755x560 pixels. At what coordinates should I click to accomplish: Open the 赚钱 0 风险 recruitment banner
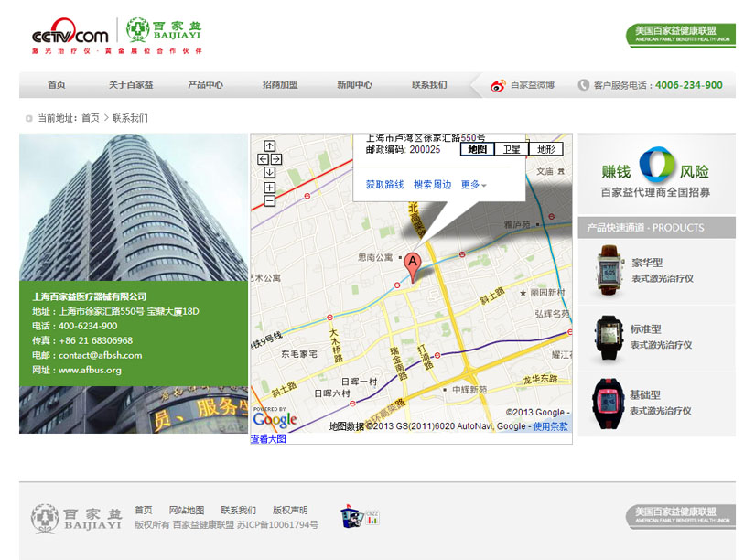click(656, 174)
